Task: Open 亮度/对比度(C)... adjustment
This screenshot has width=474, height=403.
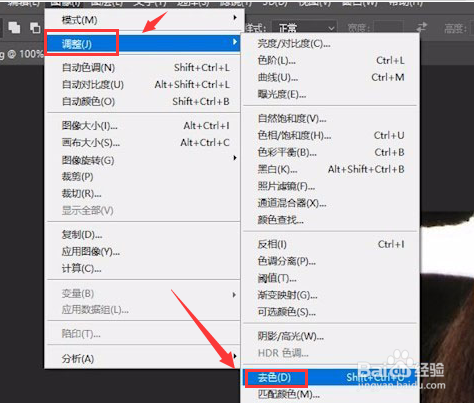Action: click(x=330, y=44)
